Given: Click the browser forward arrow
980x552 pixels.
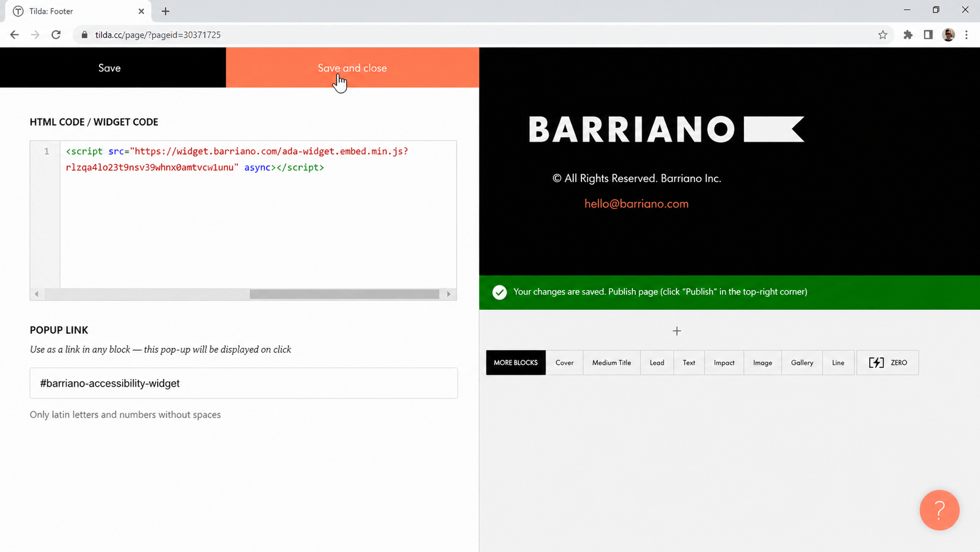Looking at the screenshot, I should (35, 35).
